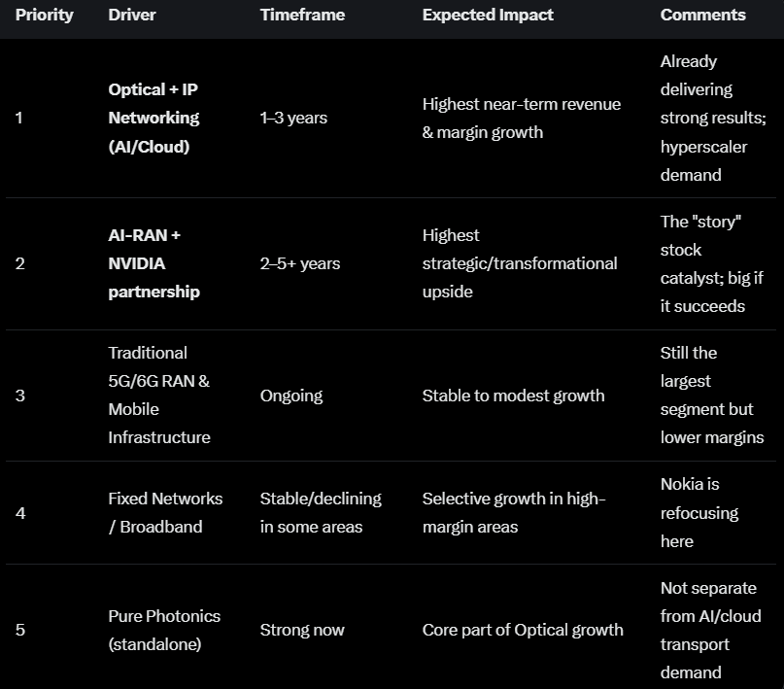This screenshot has width=784, height=689.
Task: Click the Comments column header
Action: (x=702, y=15)
